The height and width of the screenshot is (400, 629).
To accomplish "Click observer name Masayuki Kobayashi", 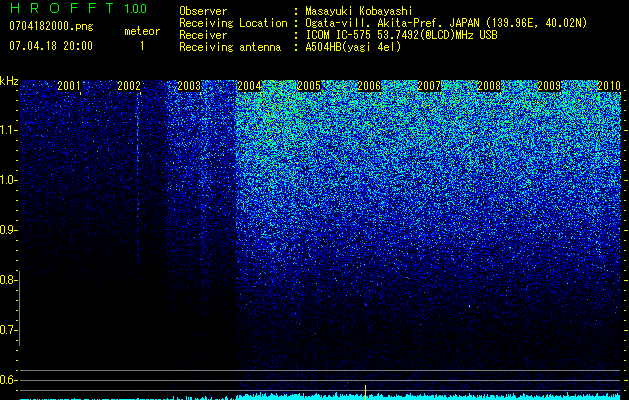I will pos(359,11).
